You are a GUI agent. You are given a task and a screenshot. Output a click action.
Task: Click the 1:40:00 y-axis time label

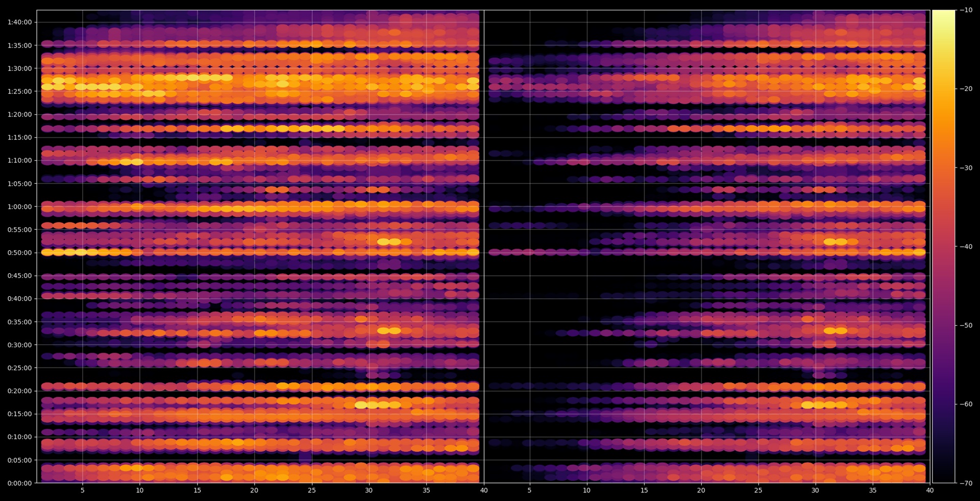tap(19, 22)
